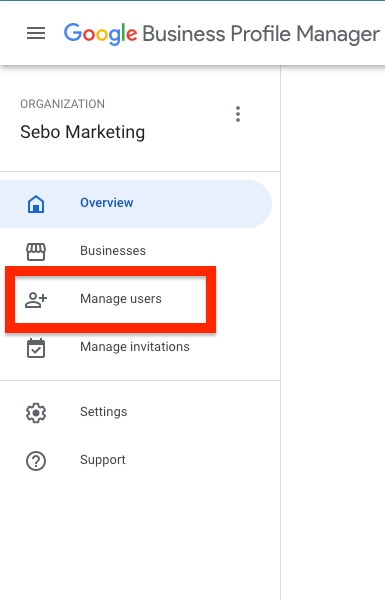Click the Business Profile Manager title
This screenshot has width=385, height=600.
coord(261,34)
